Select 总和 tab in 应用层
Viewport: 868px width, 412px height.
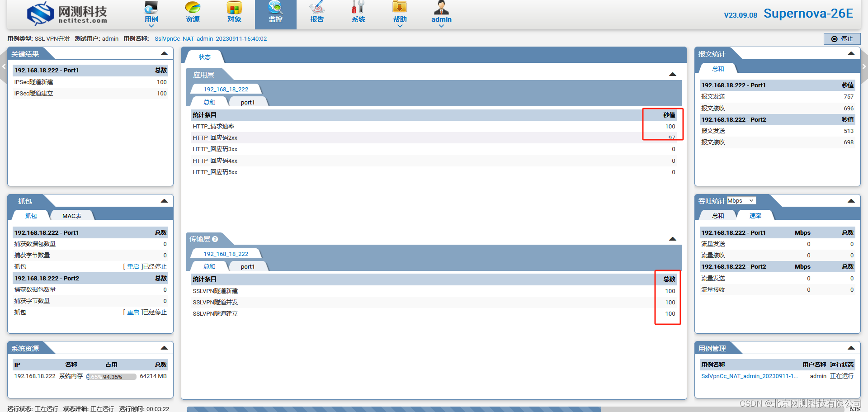tap(209, 103)
